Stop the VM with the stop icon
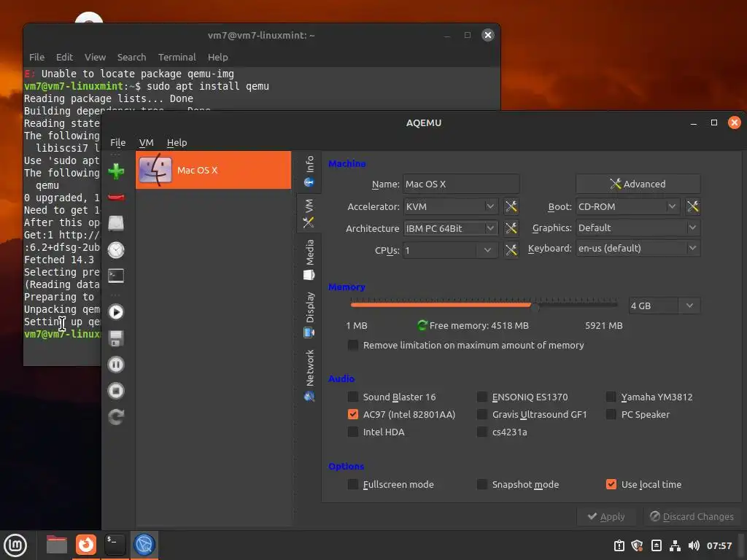 point(116,391)
